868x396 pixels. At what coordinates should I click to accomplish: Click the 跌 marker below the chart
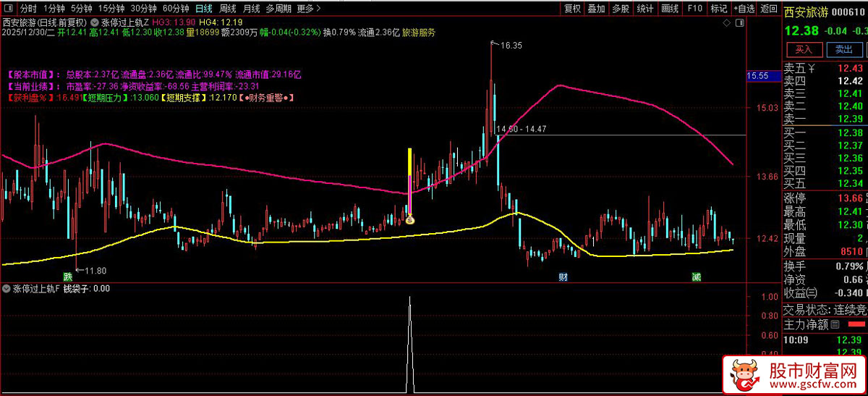point(67,277)
